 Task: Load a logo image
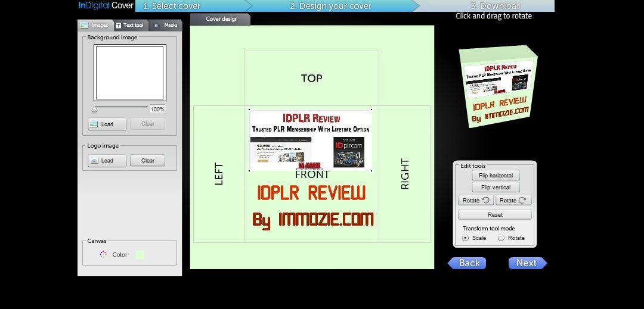tap(107, 161)
